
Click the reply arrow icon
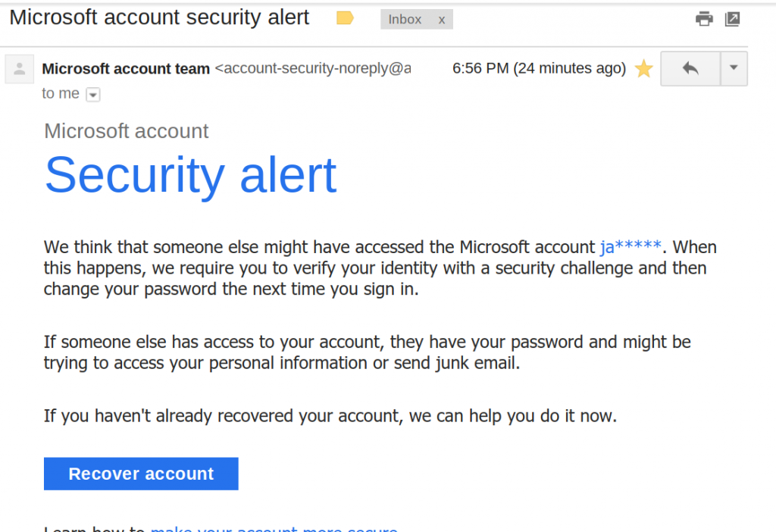click(689, 68)
